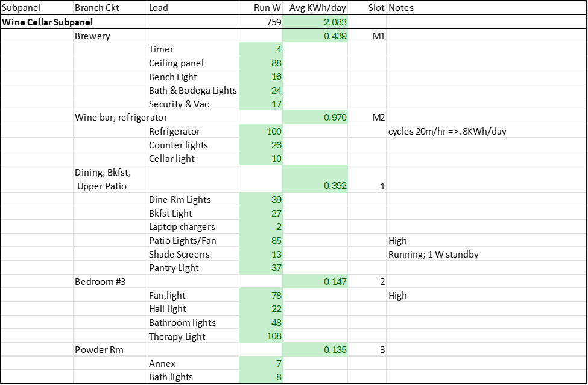This screenshot has height=385, width=588.
Task: Click the Notes column header
Action: [x=401, y=8]
